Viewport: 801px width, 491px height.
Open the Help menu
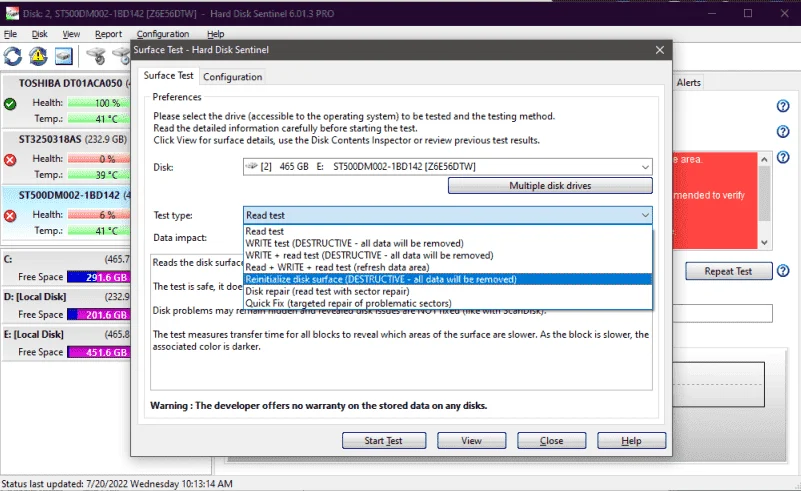click(x=216, y=34)
